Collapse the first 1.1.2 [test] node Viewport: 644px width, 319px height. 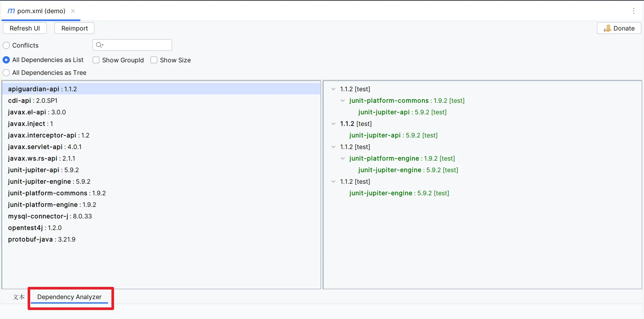(333, 89)
